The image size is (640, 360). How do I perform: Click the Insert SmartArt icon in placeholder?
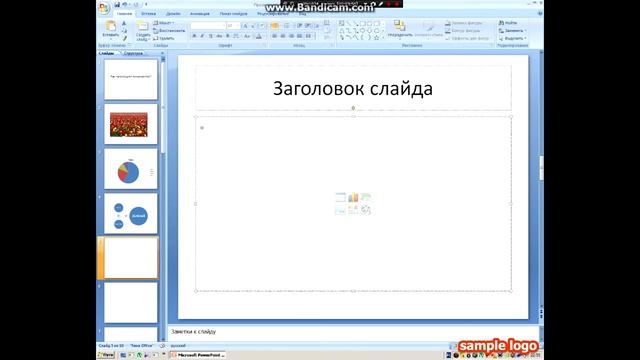pos(366,198)
